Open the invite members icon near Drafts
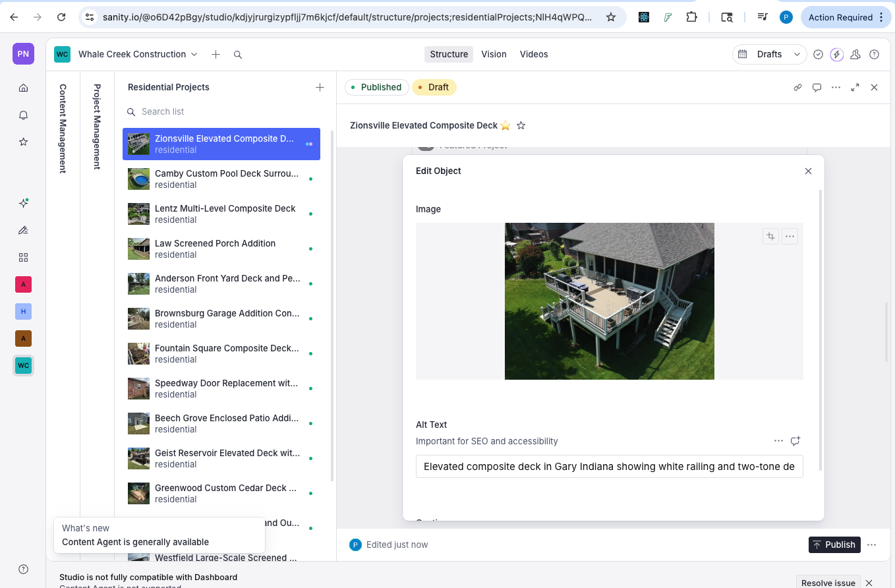The width and height of the screenshot is (895, 588). (855, 54)
